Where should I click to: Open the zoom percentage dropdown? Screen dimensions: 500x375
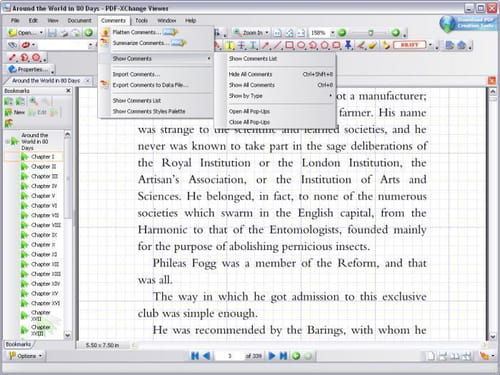click(x=332, y=33)
